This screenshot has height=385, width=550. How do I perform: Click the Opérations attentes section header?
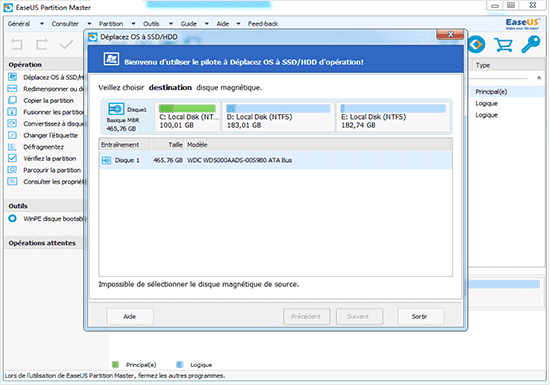(x=44, y=243)
